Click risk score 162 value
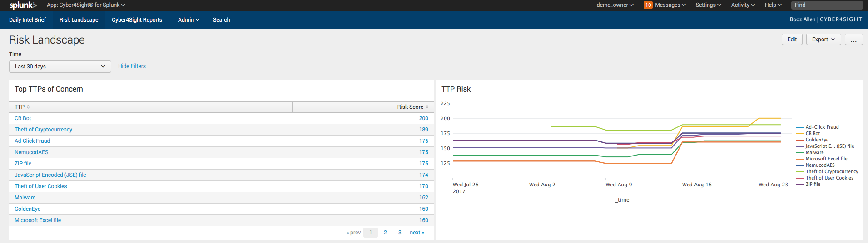868x243 pixels. click(x=423, y=198)
